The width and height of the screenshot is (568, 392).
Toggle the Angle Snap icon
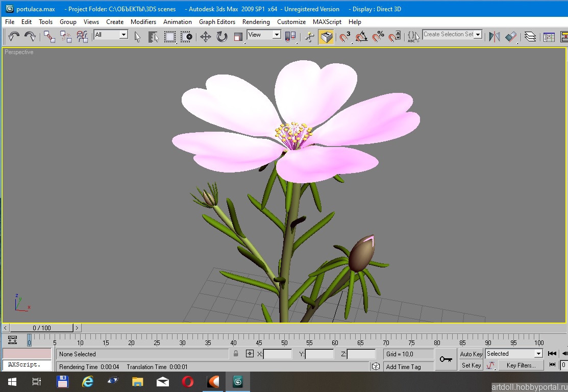tap(362, 37)
